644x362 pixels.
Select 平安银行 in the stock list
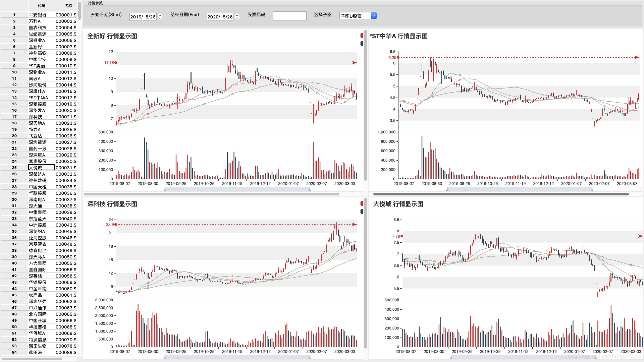tap(38, 15)
